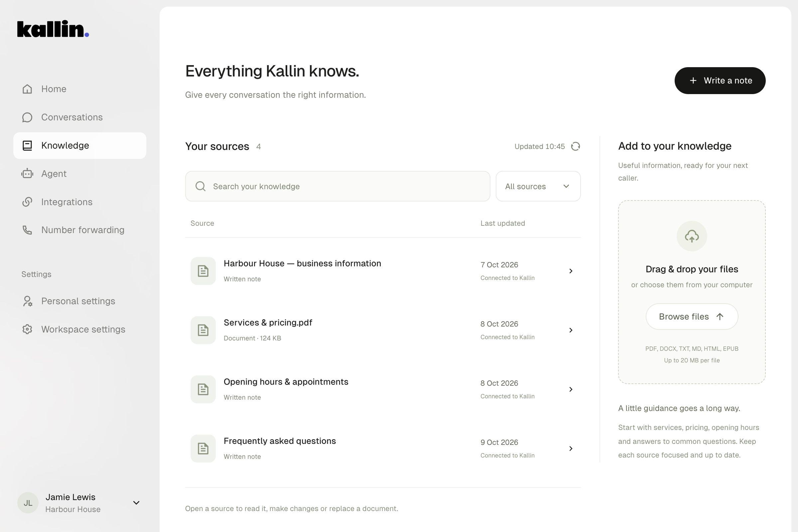Click the 'Jamie Lewis' name
This screenshot has height=532, width=798.
70,497
